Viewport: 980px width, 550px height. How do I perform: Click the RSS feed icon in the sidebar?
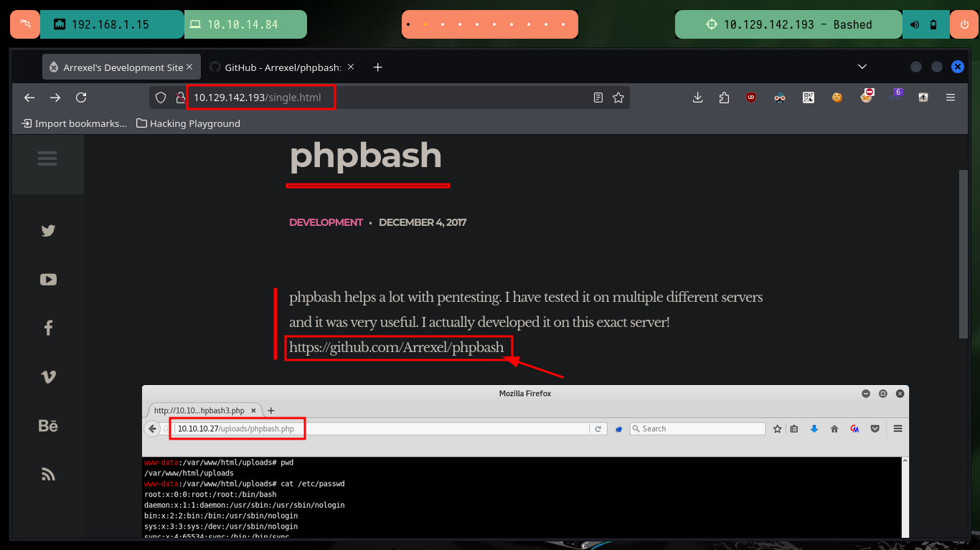[48, 474]
